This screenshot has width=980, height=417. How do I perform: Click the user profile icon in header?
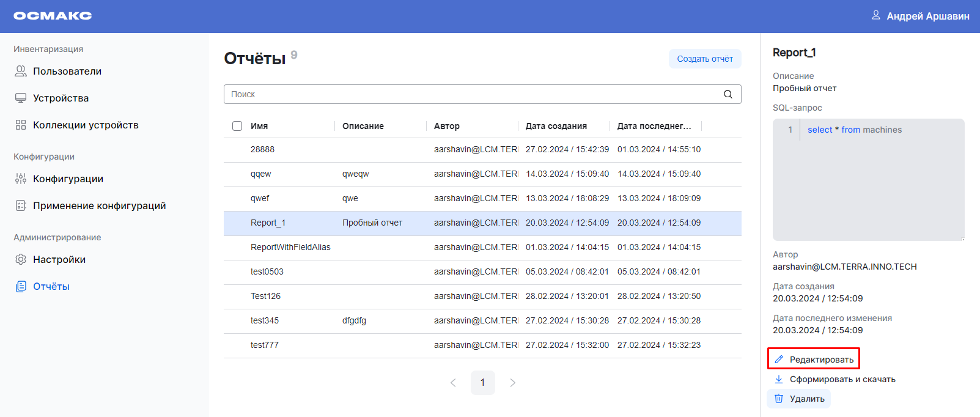[876, 15]
